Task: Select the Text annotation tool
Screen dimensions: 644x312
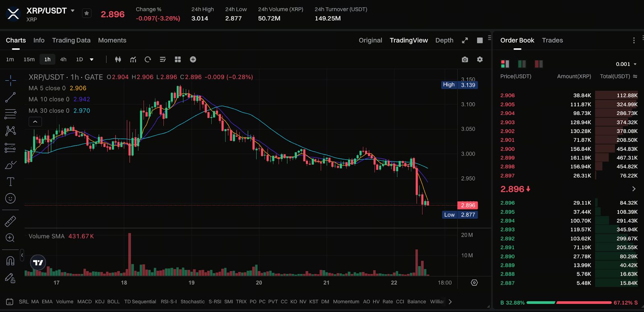Action: (10, 182)
